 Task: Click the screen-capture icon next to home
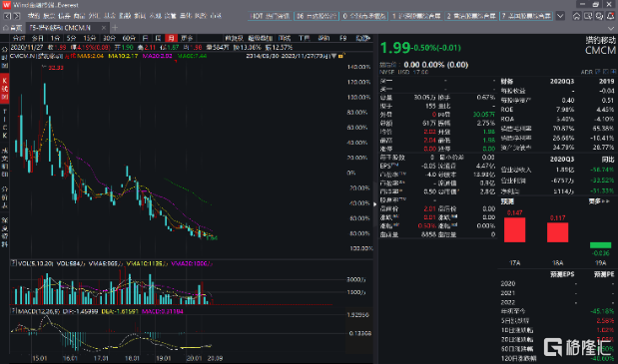tap(588, 16)
